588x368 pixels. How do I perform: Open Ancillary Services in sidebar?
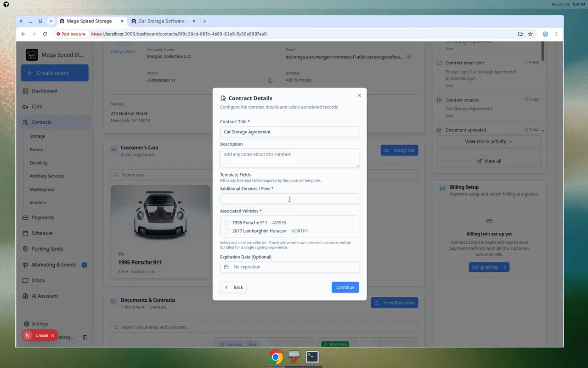(x=47, y=176)
